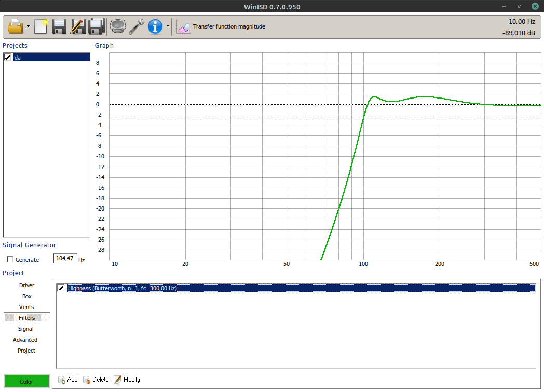
Task: Switch to the Driver tab
Action: coord(26,285)
